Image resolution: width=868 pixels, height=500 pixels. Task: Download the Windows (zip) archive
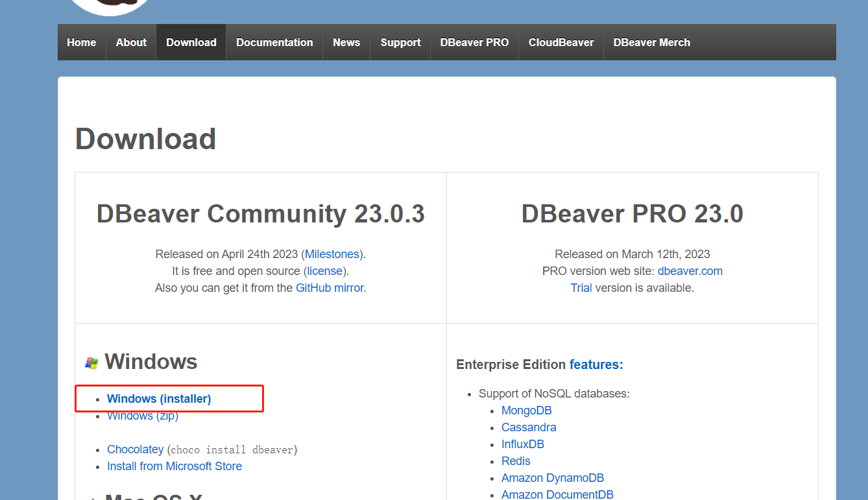[143, 416]
